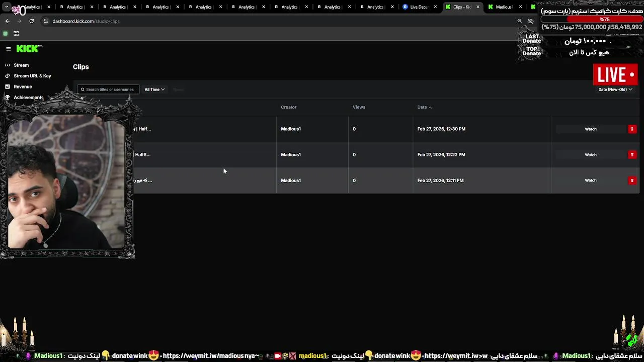The height and width of the screenshot is (362, 644).
Task: Click creator Madious1 in the 12:30 PM row
Action: pyautogui.click(x=291, y=129)
